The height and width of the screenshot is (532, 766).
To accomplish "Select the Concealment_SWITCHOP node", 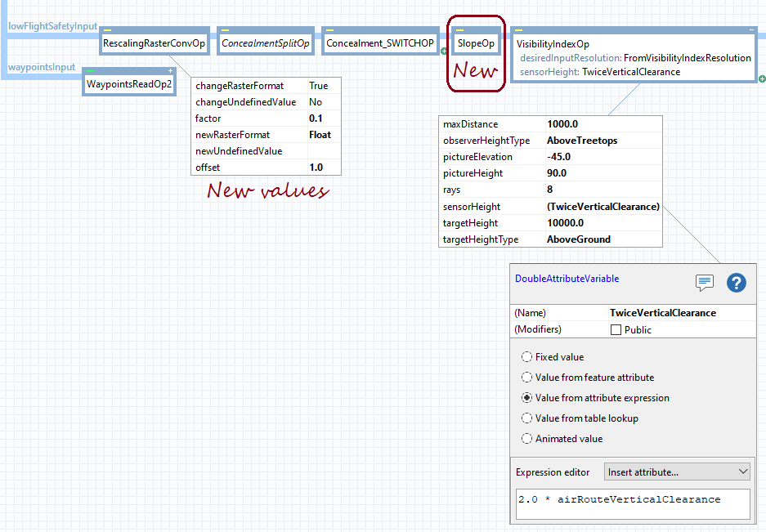I will (x=380, y=43).
